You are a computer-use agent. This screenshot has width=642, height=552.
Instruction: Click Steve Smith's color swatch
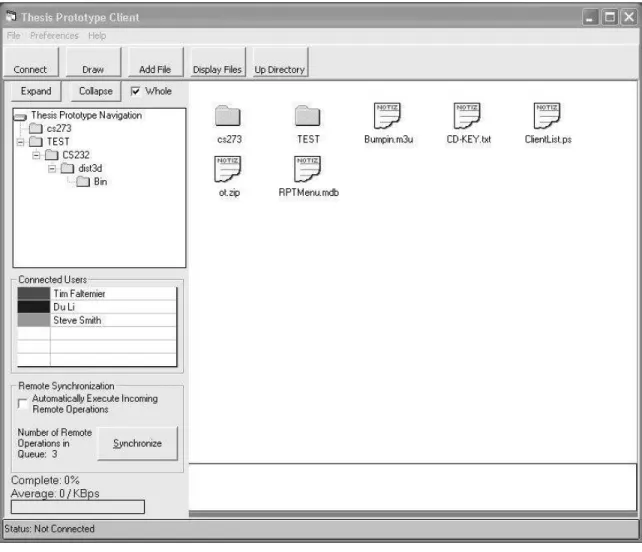(x=34, y=320)
